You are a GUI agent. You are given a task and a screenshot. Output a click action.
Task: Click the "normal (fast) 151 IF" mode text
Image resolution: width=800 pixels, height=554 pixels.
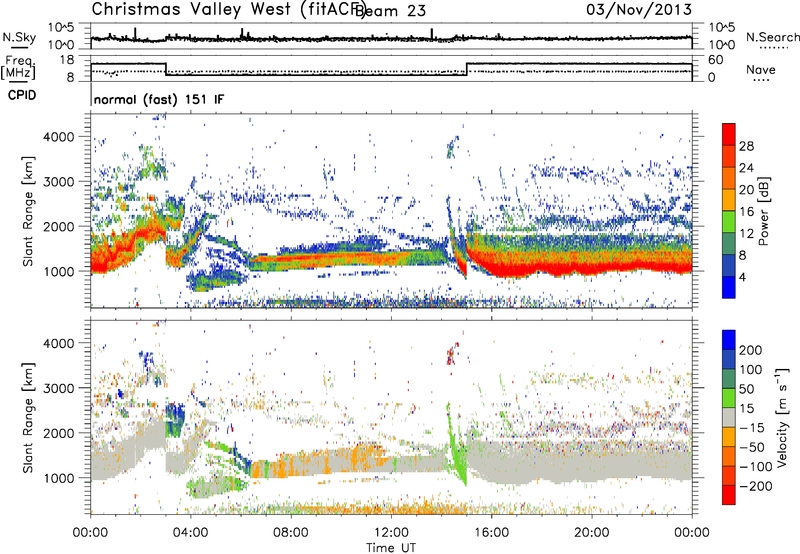pyautogui.click(x=159, y=99)
